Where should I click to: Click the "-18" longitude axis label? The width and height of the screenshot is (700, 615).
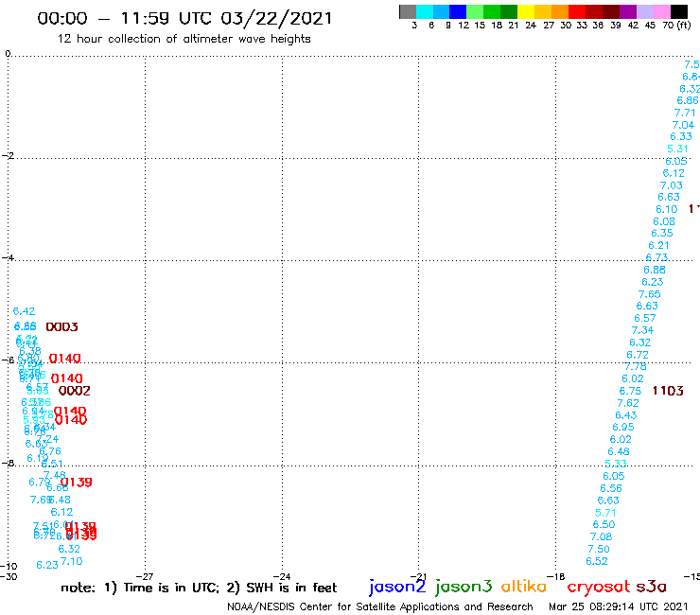tap(555, 576)
